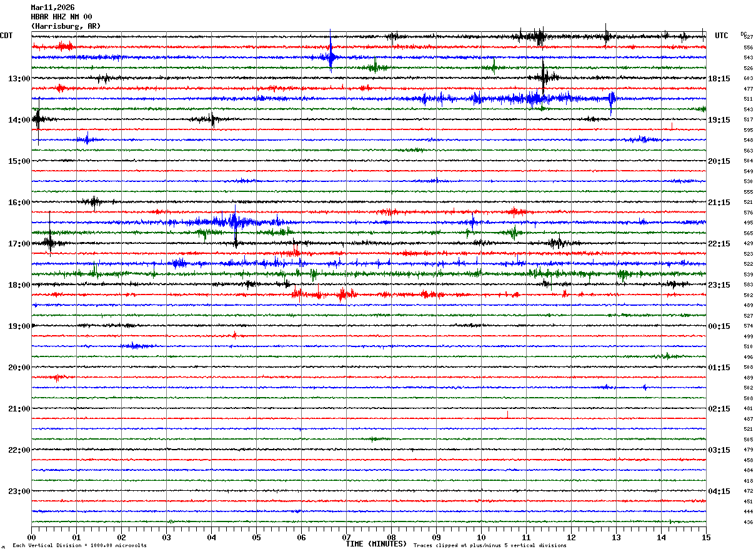This screenshot has width=756, height=554.
Task: Click the DC offset value '418'
Action: point(748,481)
